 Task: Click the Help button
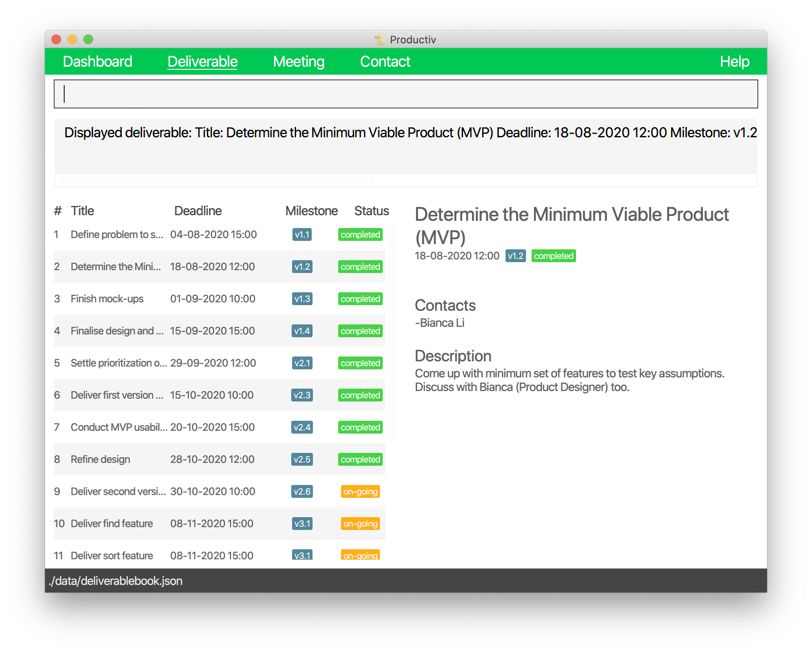[734, 62]
